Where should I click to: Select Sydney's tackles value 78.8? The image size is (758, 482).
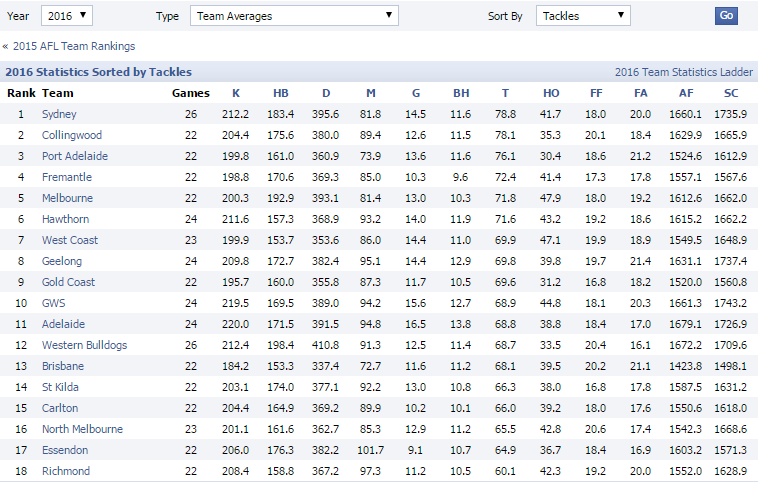(x=505, y=114)
